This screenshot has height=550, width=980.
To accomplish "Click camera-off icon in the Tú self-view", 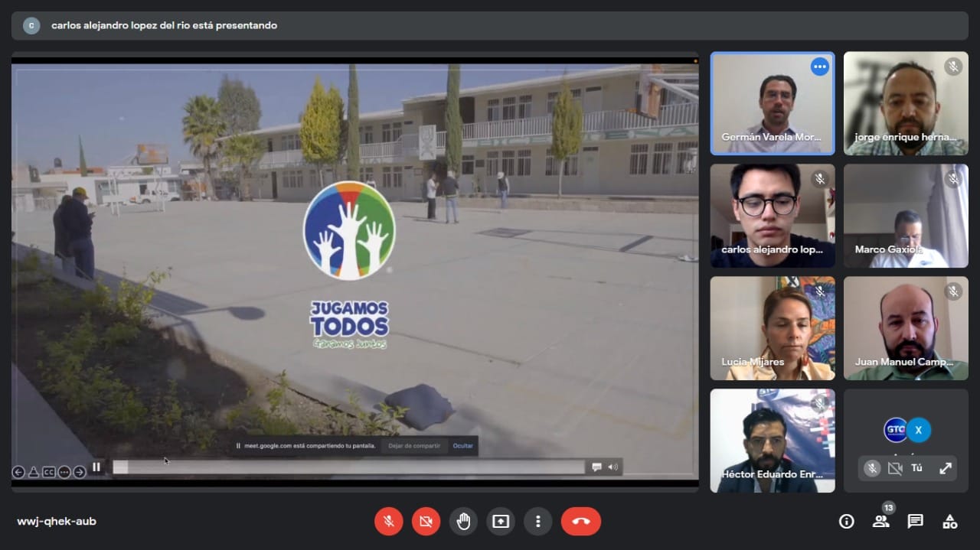I will (894, 468).
